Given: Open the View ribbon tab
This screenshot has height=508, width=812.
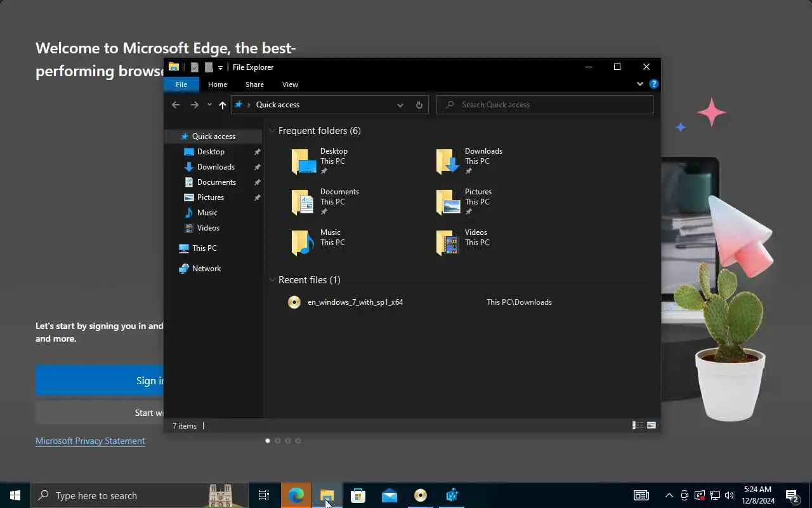Looking at the screenshot, I should (290, 84).
